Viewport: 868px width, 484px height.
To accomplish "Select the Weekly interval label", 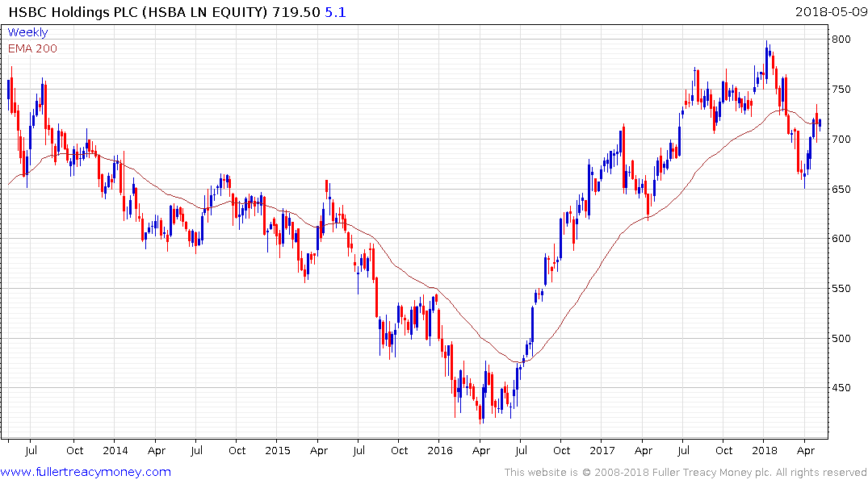I will coord(27,32).
